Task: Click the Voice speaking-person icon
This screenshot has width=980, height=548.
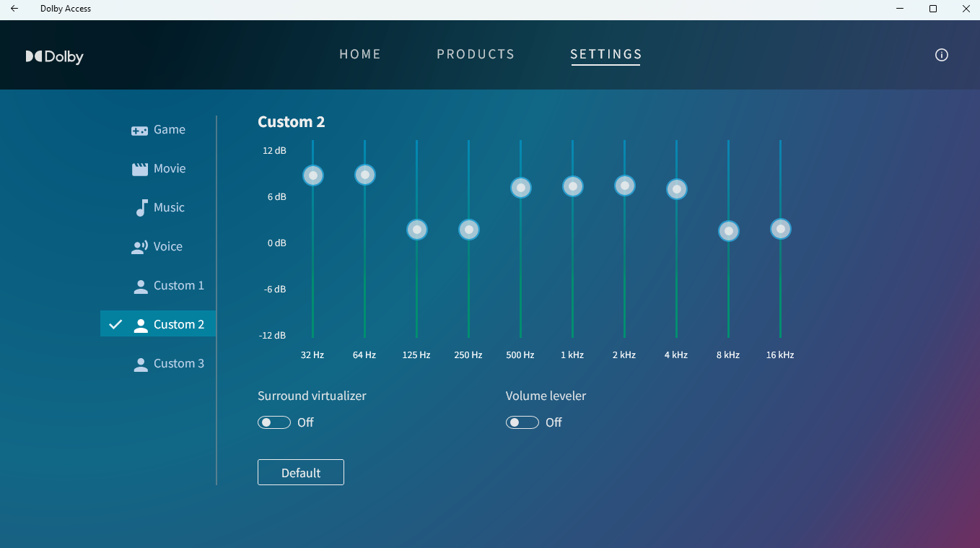Action: click(139, 247)
